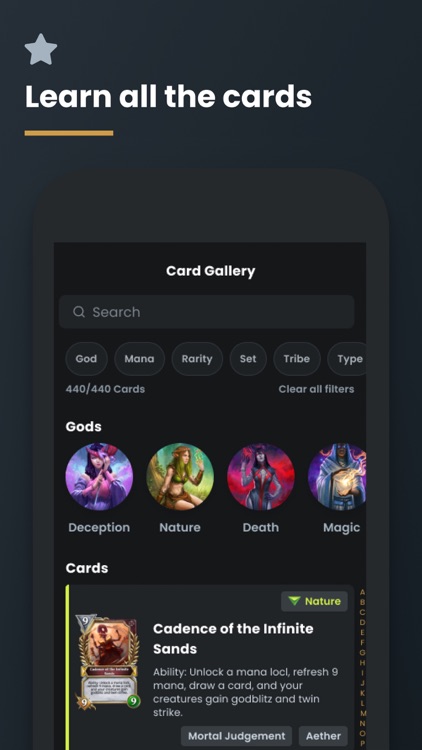Image resolution: width=422 pixels, height=750 pixels.
Task: Open the Cadence of the Infinite Sands card image
Action: pyautogui.click(x=108, y=662)
